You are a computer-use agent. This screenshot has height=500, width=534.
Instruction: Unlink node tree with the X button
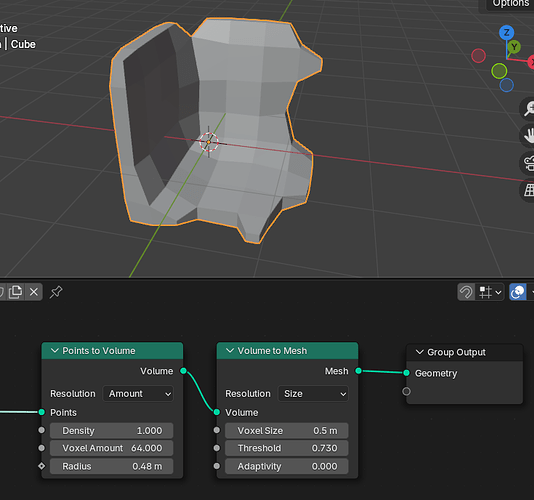[34, 292]
